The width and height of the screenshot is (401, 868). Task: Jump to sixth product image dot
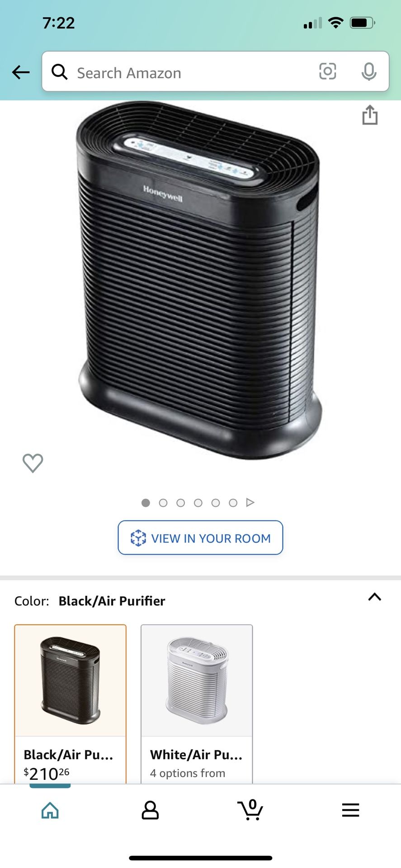pyautogui.click(x=233, y=503)
